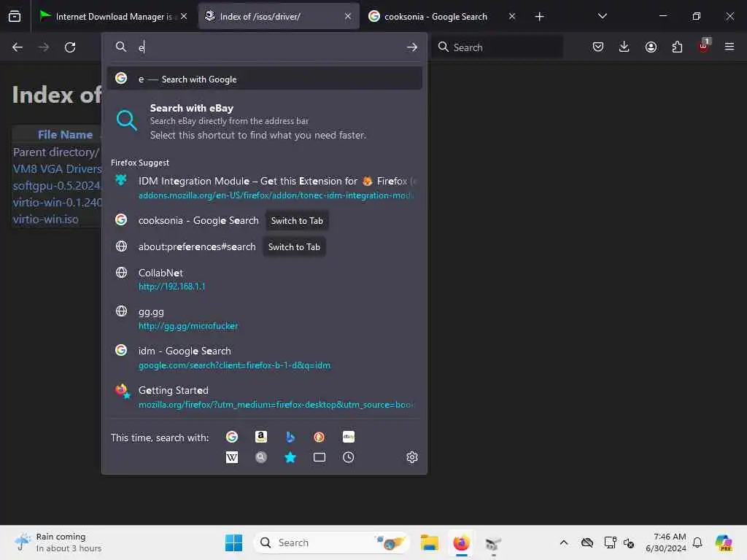This screenshot has width=747, height=560.
Task: Search this time with DuckDuckGo icon
Action: coord(320,437)
